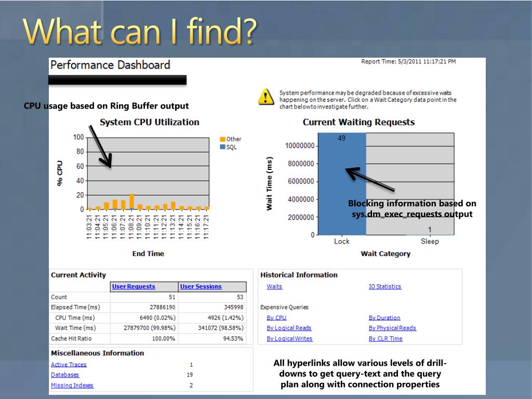Open the User Requests link
This screenshot has width=532, height=399.
pos(134,286)
